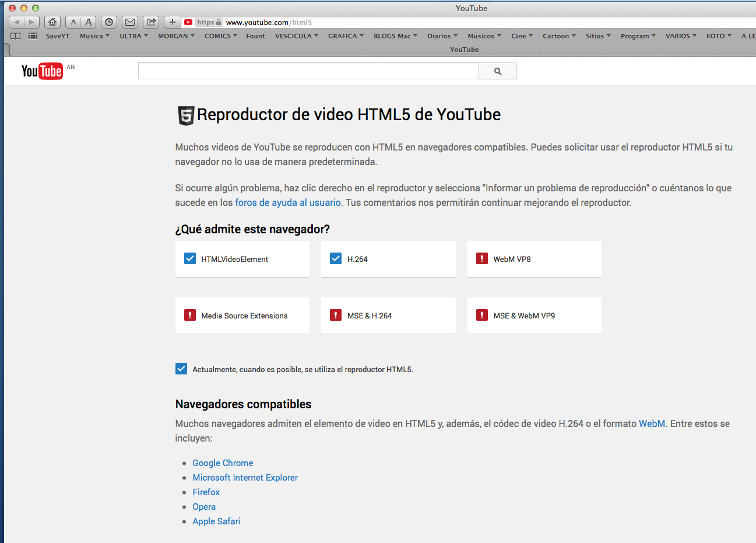Screen dimensions: 756x543
Task: Expand the Cartoon bookmarks folder
Action: [559, 36]
